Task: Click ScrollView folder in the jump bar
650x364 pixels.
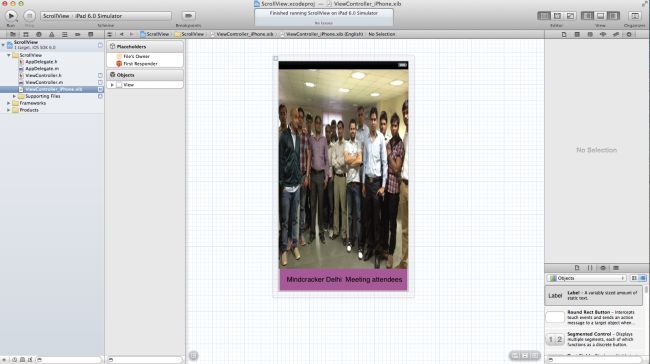Action: [190, 34]
